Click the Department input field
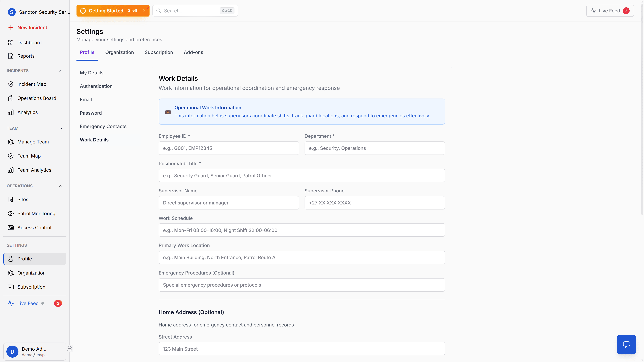 [375, 148]
